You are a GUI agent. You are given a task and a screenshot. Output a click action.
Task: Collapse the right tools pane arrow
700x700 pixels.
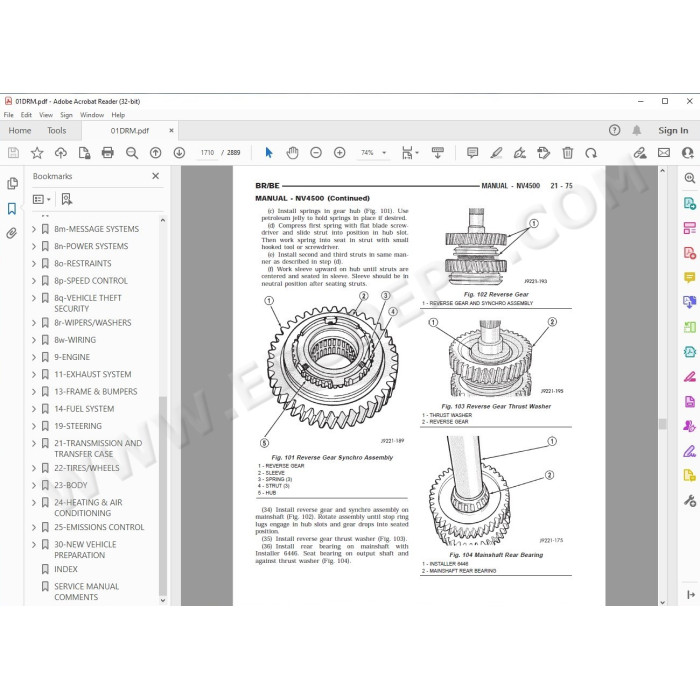point(690,594)
